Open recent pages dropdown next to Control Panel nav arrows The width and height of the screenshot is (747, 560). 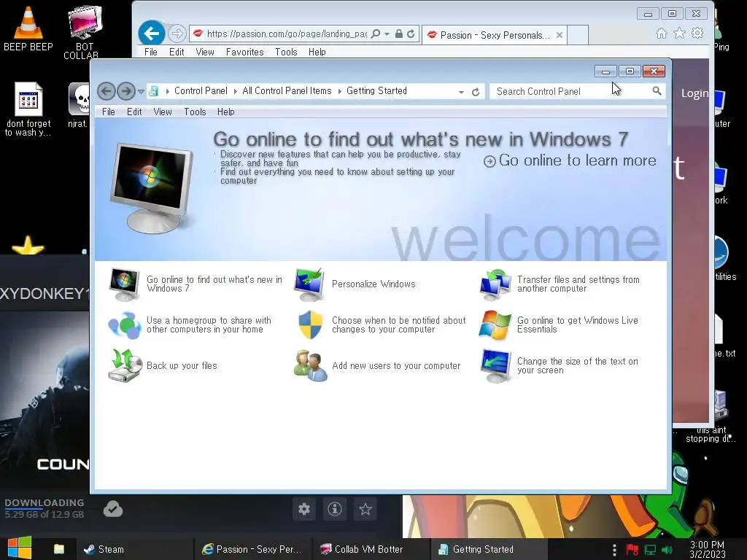pos(141,91)
